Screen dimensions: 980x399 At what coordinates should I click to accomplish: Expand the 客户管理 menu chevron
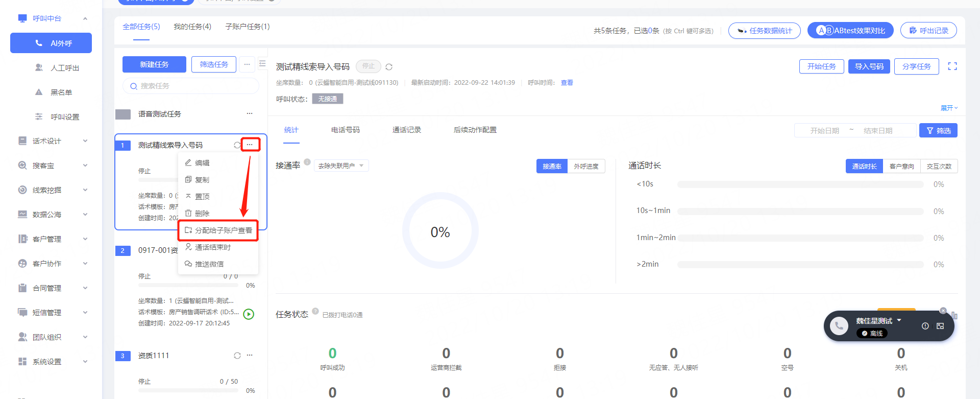(x=85, y=239)
